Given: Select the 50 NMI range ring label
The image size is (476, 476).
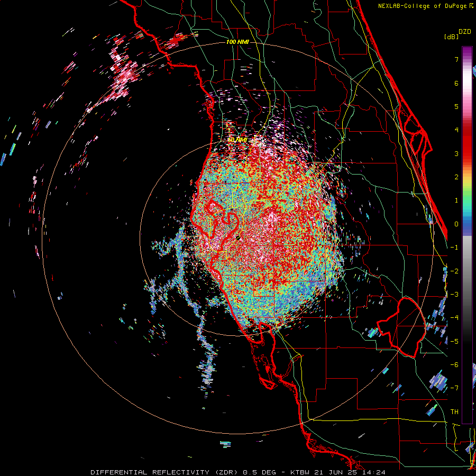Looking at the screenshot, I should pos(237,140).
